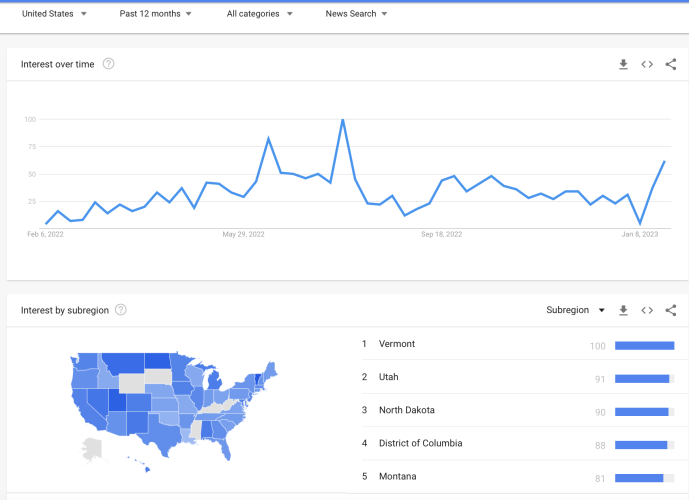Open help for Interest by subregion
Viewport: 689px width, 500px height.
coord(121,310)
